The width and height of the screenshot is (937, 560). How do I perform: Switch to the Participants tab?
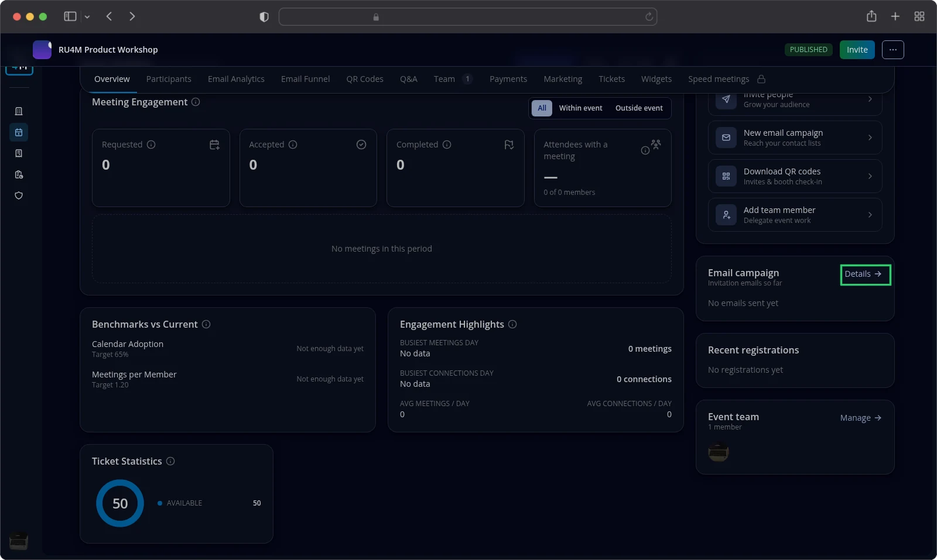coord(169,79)
